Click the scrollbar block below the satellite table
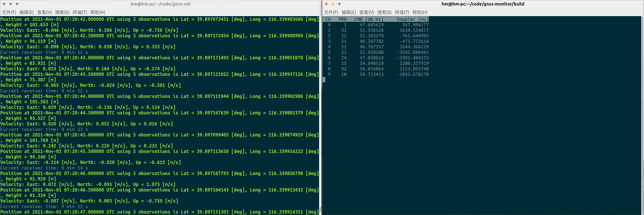The height and width of the screenshot is (215, 644). click(324, 80)
